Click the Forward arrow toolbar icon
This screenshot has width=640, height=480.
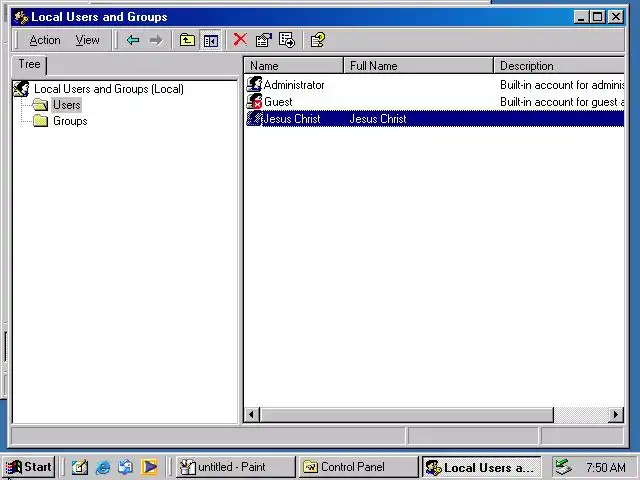[156, 40]
